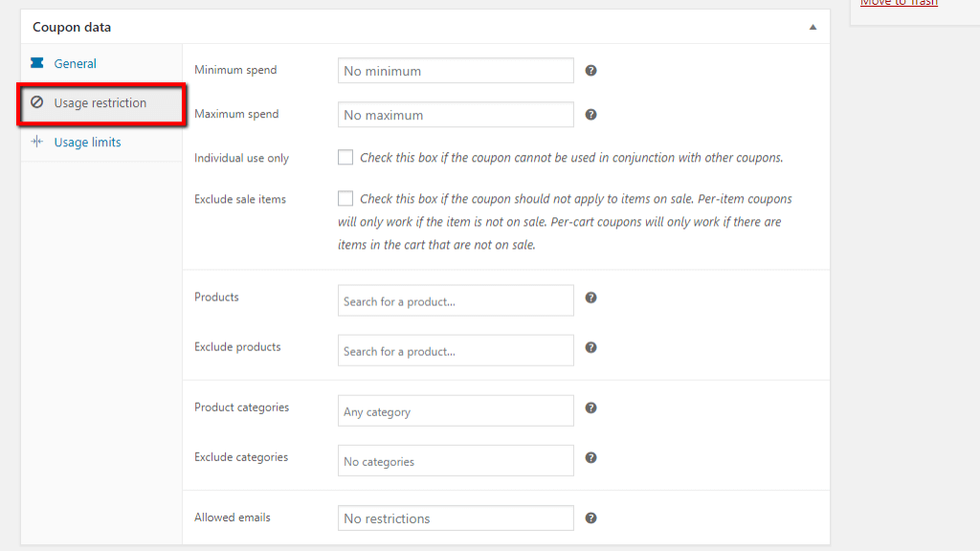This screenshot has width=980, height=551.
Task: Select the Usage restriction tab
Action: pyautogui.click(x=101, y=103)
